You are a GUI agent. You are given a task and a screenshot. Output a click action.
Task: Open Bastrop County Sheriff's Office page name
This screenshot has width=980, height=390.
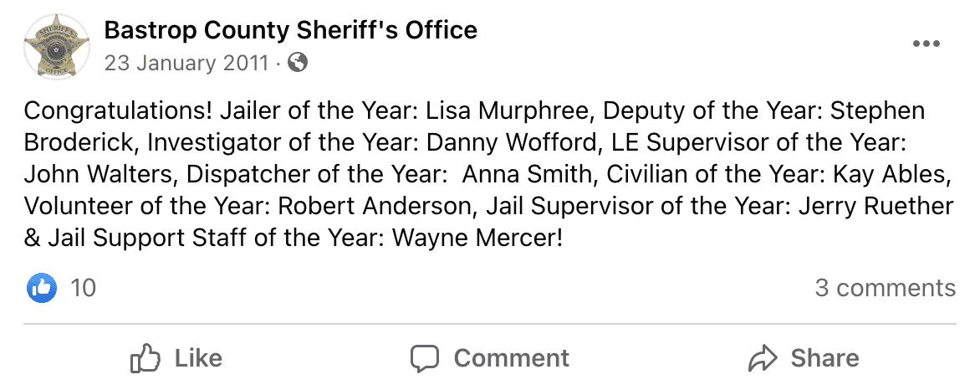(x=291, y=29)
